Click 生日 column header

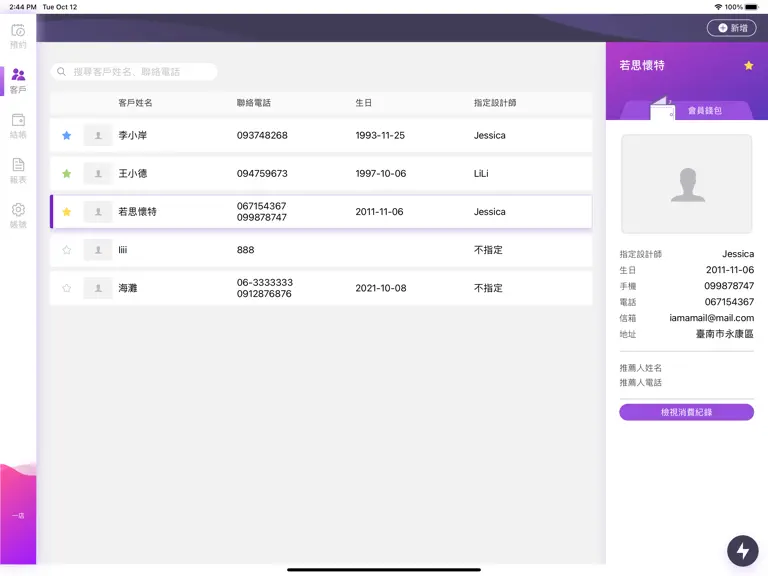click(x=363, y=103)
